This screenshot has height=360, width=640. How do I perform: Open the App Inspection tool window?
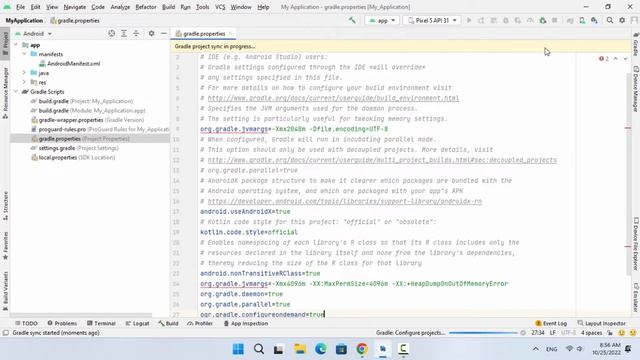[x=246, y=323]
